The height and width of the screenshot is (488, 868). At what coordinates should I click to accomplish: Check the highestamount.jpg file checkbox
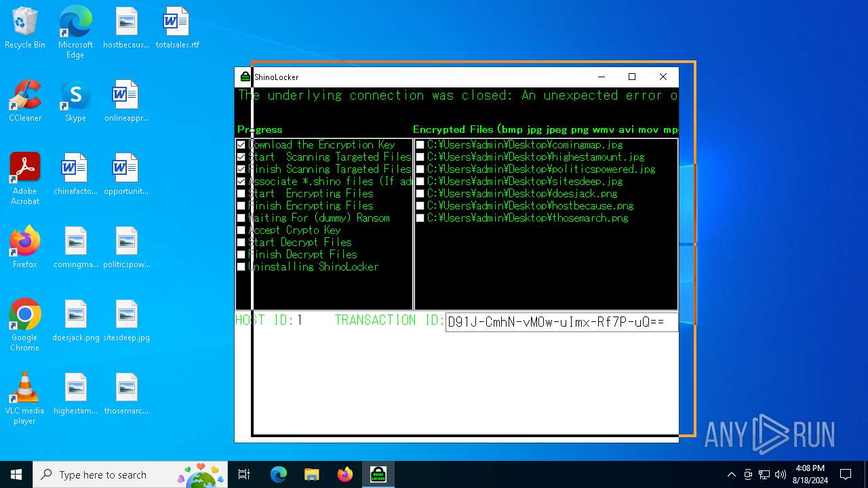(420, 157)
